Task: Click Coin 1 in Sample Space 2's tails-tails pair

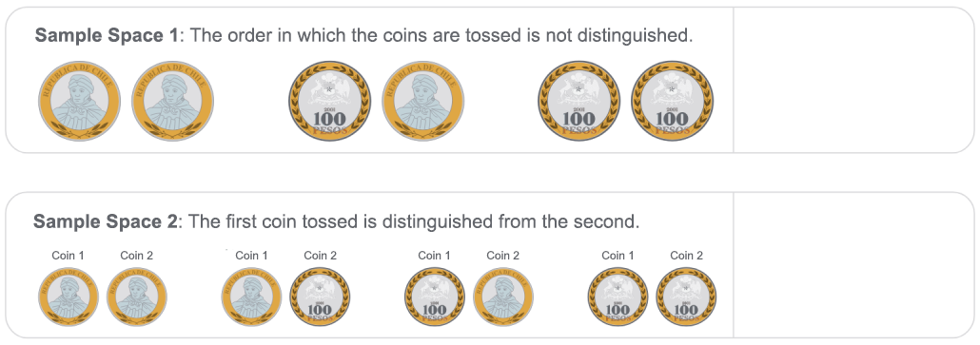Action: [617, 297]
